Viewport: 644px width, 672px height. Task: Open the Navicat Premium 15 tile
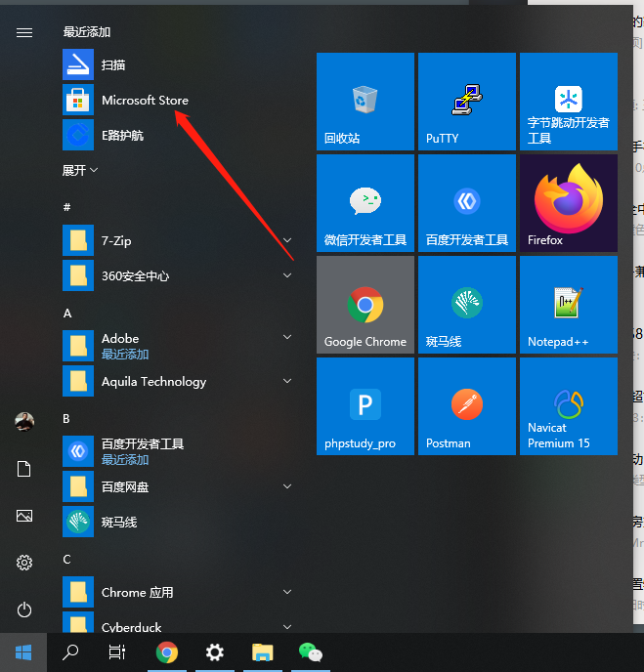(569, 406)
